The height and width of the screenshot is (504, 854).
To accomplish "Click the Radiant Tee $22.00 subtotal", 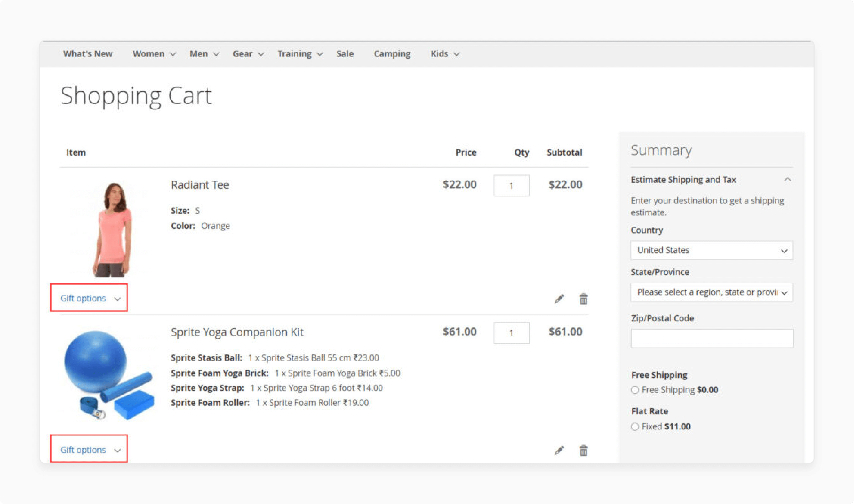I will point(565,184).
